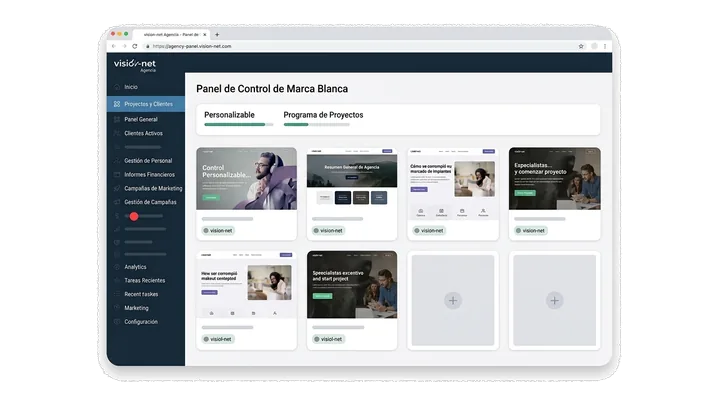Image resolution: width=720 pixels, height=405 pixels.
Task: Open the Especialistas y comenzar proyecto thumbnail
Action: (x=554, y=179)
